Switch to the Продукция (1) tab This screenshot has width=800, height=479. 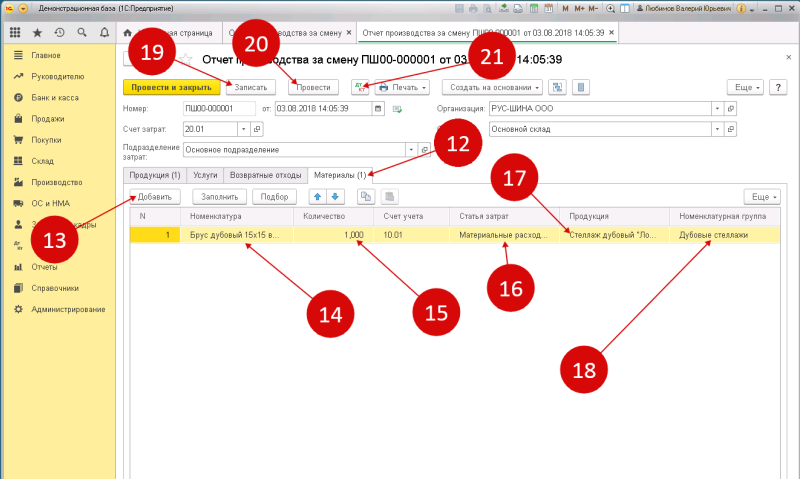click(155, 175)
